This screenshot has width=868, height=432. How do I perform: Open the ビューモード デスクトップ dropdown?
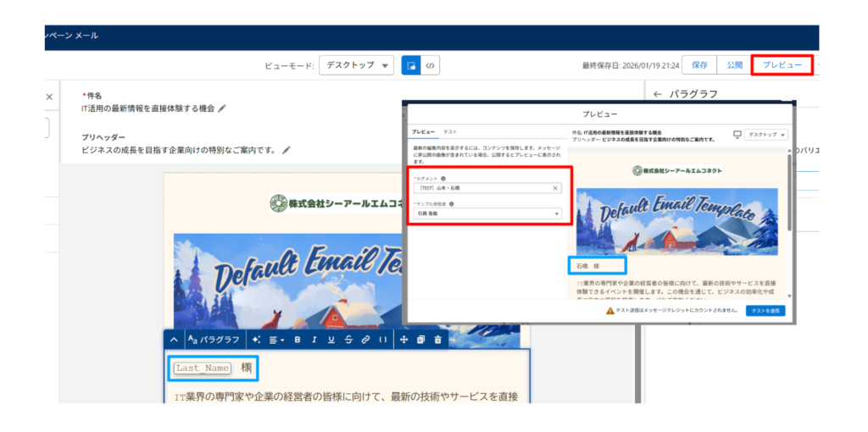point(357,65)
